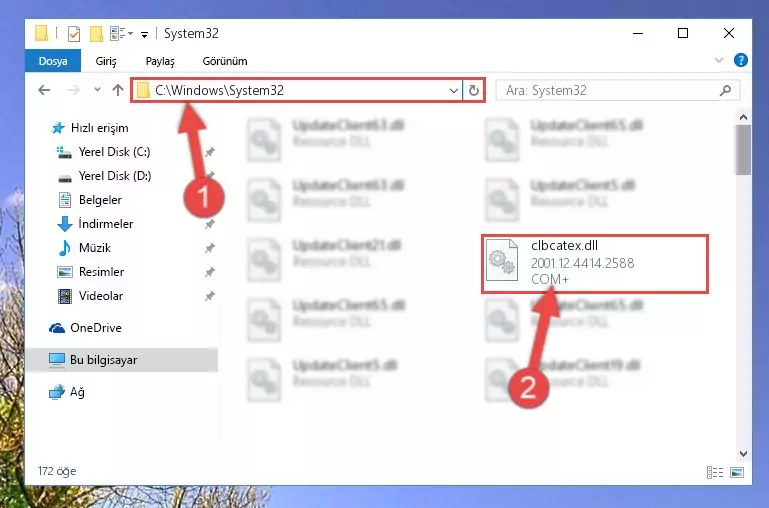
Task: Click the Videolar film icon
Action: 65,296
